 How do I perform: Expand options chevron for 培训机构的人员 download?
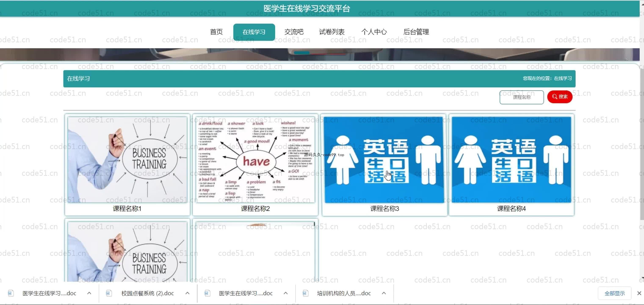[x=384, y=293]
